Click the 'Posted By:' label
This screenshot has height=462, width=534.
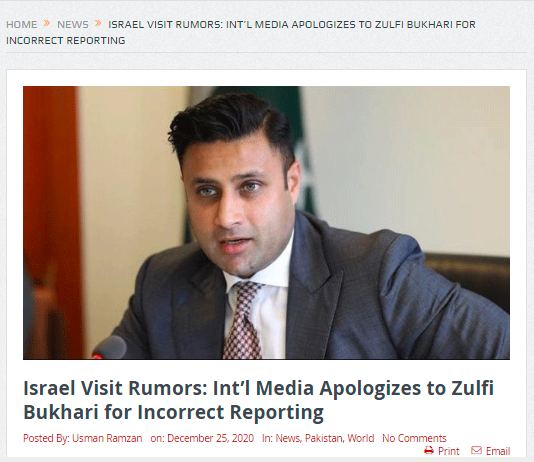[47, 438]
